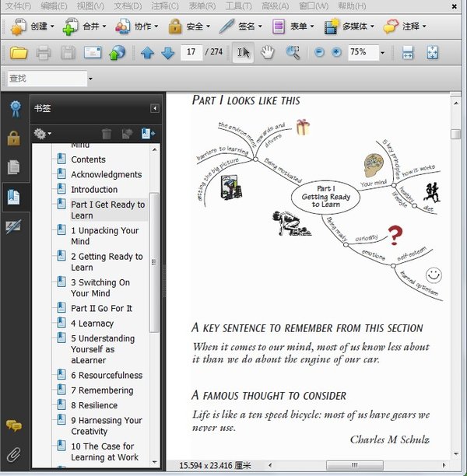Click the printer icon to print
Screen dimensions: 467x476
tap(44, 53)
